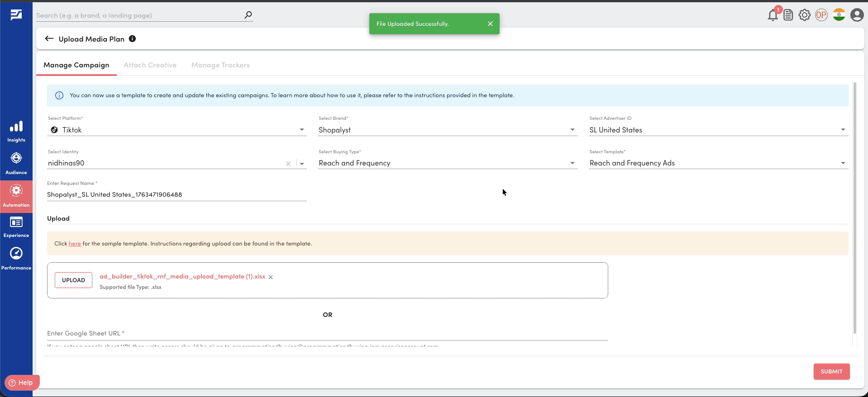Open the uploaded xlsx file name link

pyautogui.click(x=182, y=276)
